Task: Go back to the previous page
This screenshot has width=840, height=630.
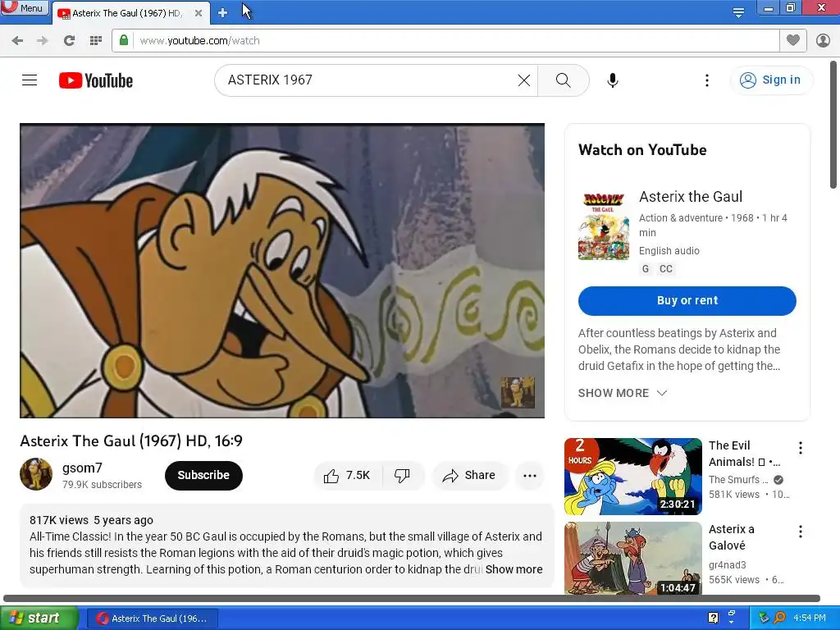Action: (x=17, y=41)
